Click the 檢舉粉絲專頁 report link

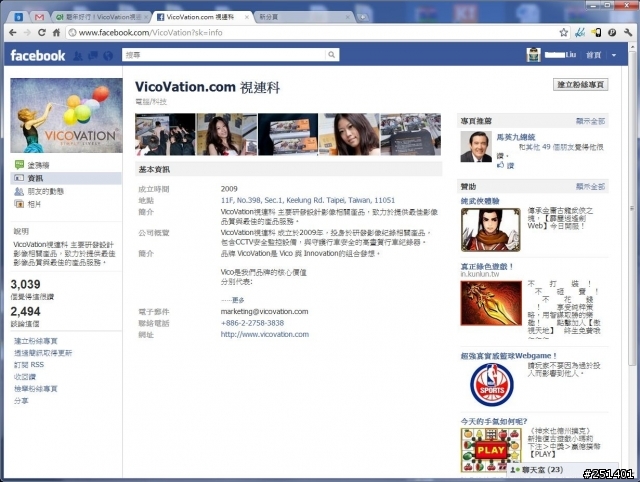tap(36, 389)
